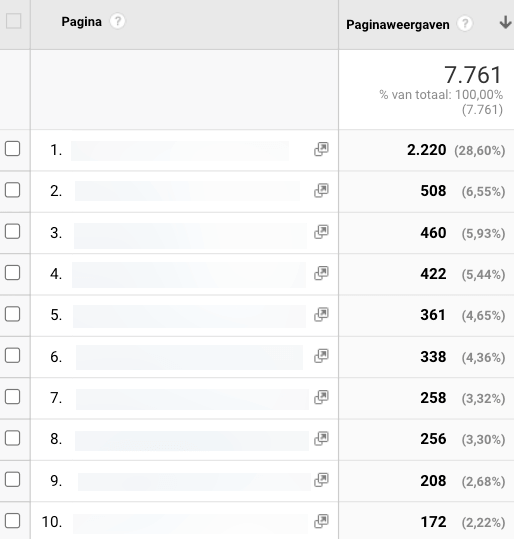Open the blurred page link in row 7
The height and width of the screenshot is (539, 517).
192,399
